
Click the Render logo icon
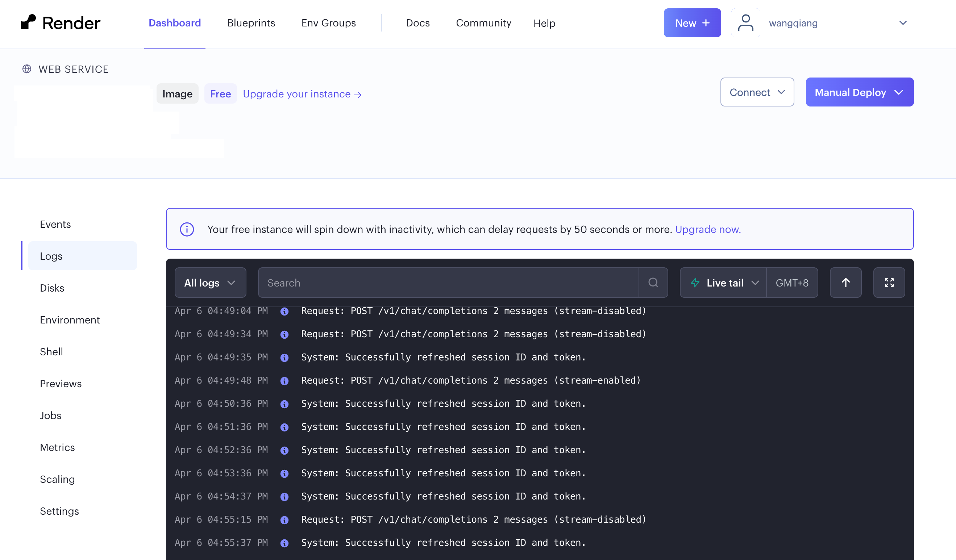pyautogui.click(x=29, y=22)
